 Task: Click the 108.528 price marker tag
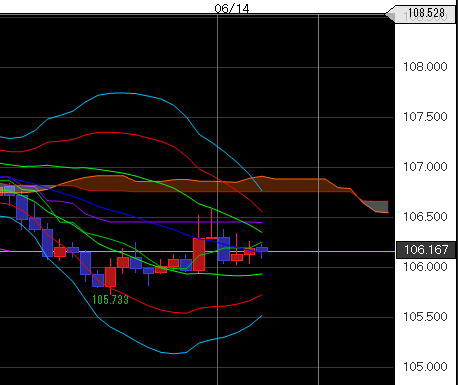pyautogui.click(x=421, y=14)
